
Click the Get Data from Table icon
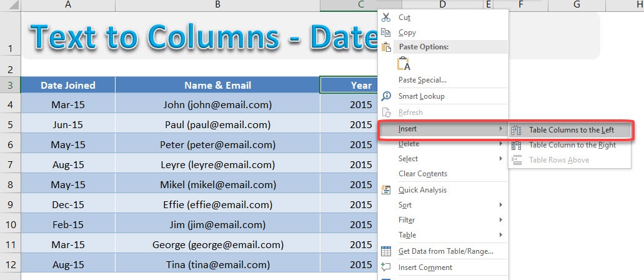click(385, 251)
